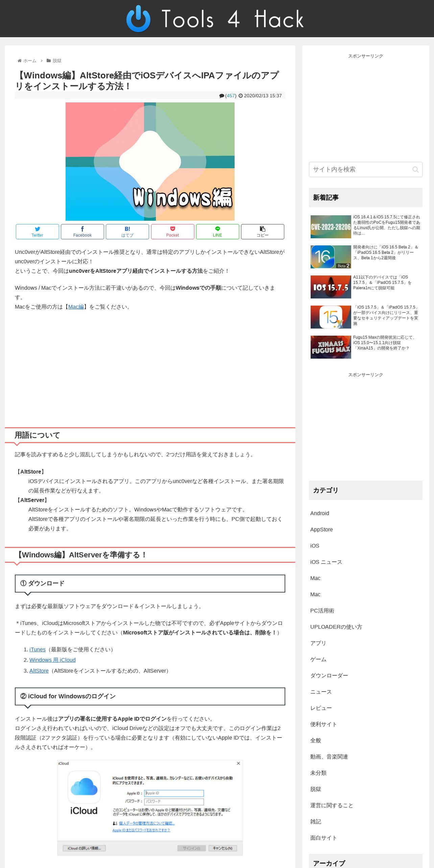Open the ニュース category
Screen dimensions: 434x868
click(x=321, y=692)
